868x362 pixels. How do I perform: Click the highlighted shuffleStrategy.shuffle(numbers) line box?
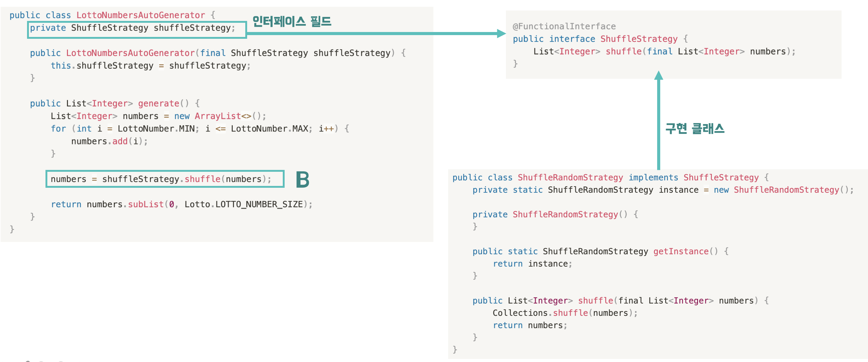tap(164, 179)
